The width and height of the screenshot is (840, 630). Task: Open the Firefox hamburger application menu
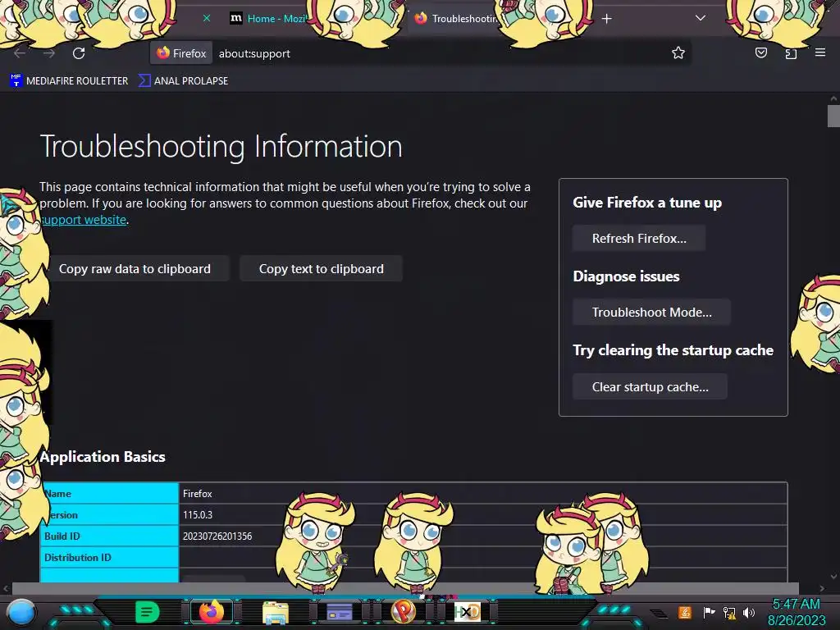pyautogui.click(x=819, y=52)
